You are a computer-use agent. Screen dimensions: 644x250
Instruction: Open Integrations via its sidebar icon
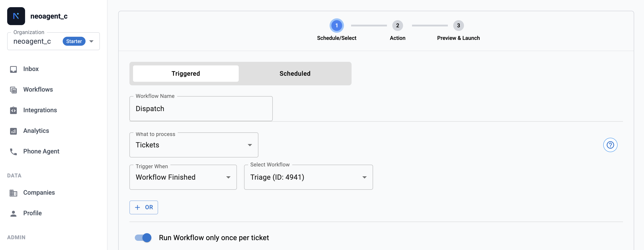coord(13,110)
